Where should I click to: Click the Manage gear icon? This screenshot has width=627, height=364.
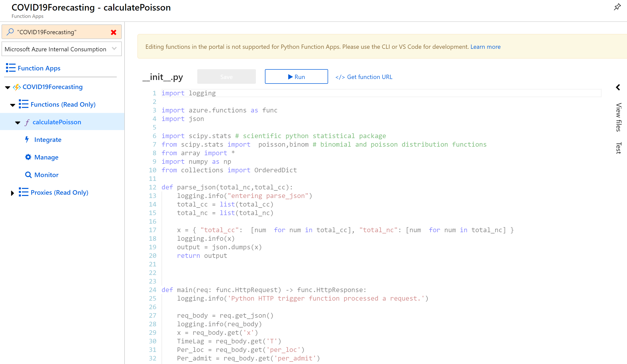28,157
